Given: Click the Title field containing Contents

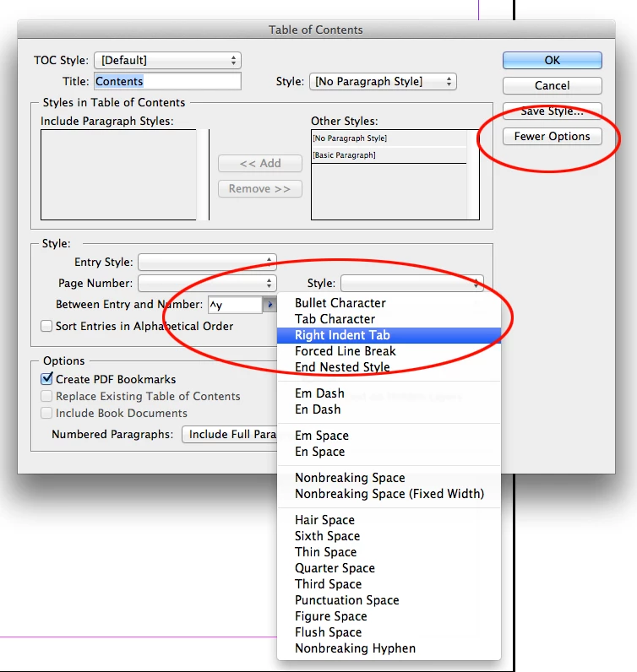Looking at the screenshot, I should (168, 81).
